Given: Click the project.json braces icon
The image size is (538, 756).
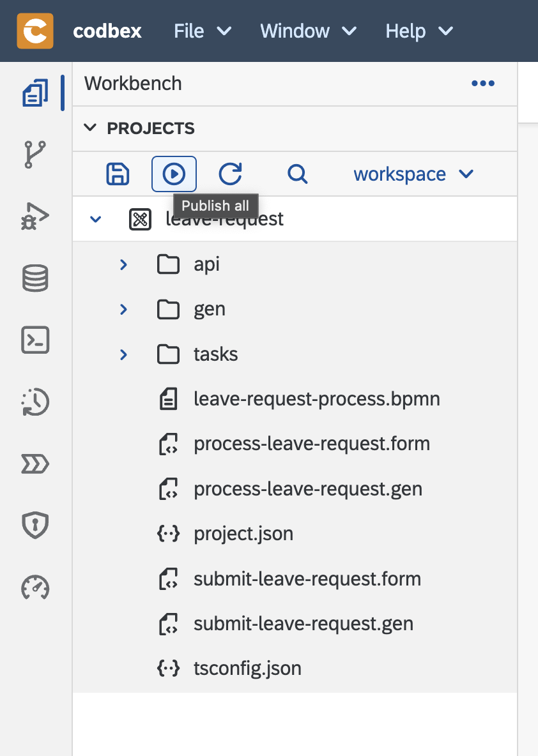Looking at the screenshot, I should pos(169,534).
